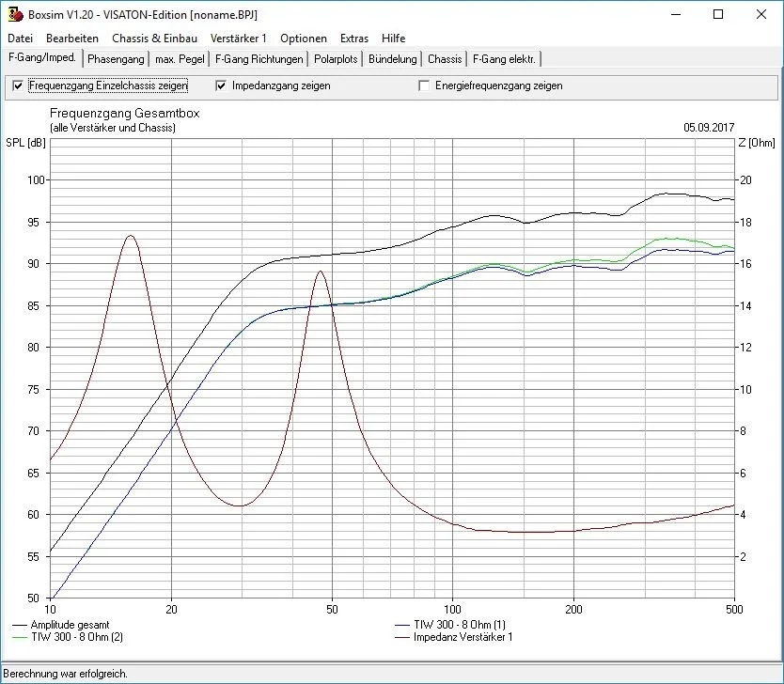784x684 pixels.
Task: Open the Chassis & Einbau menu
Action: [154, 39]
